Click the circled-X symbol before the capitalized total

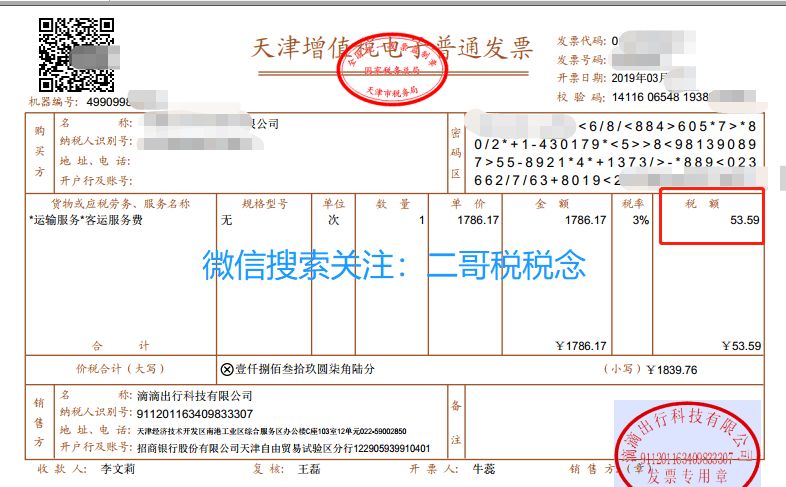pyautogui.click(x=226, y=369)
